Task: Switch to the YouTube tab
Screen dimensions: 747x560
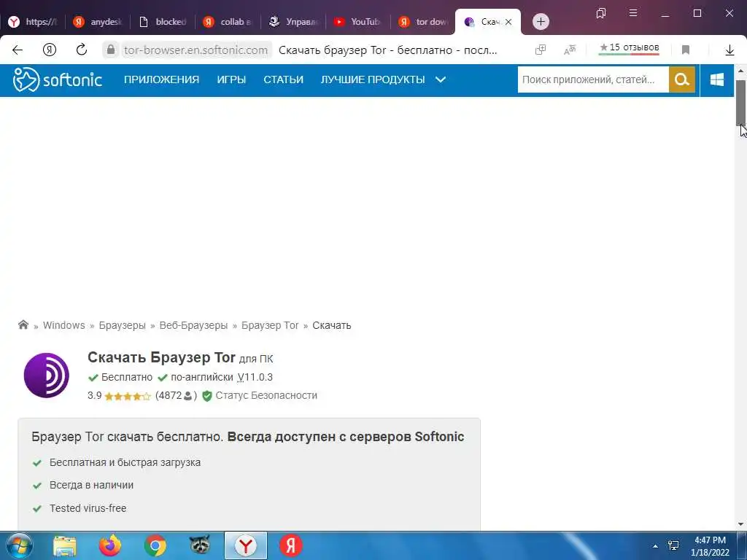Action: [x=357, y=22]
